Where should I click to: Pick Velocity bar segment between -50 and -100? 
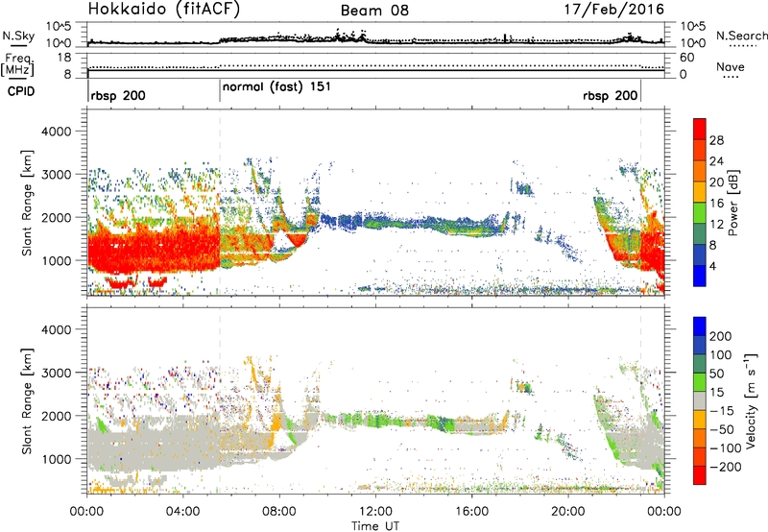tap(700, 438)
